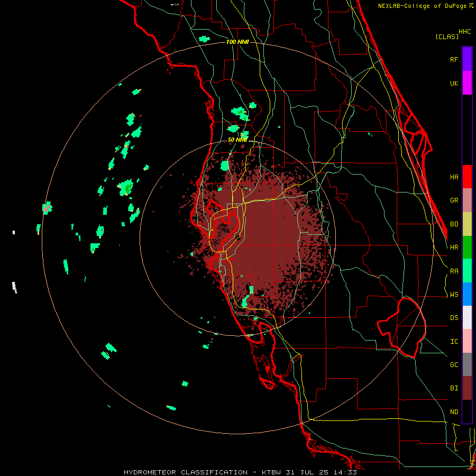Click the red HA legend color swatch
476x476 pixels.
coord(467,177)
